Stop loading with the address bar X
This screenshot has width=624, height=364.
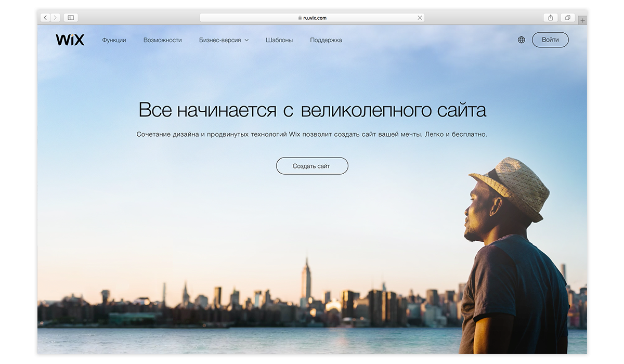[420, 18]
